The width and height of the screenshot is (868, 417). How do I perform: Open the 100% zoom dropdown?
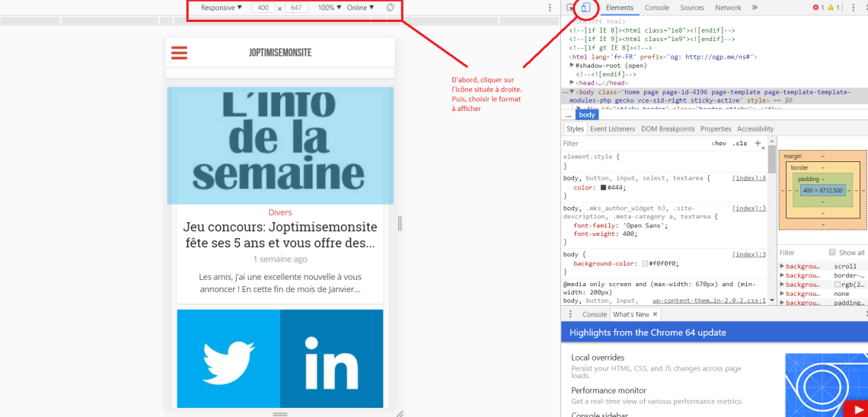[329, 8]
